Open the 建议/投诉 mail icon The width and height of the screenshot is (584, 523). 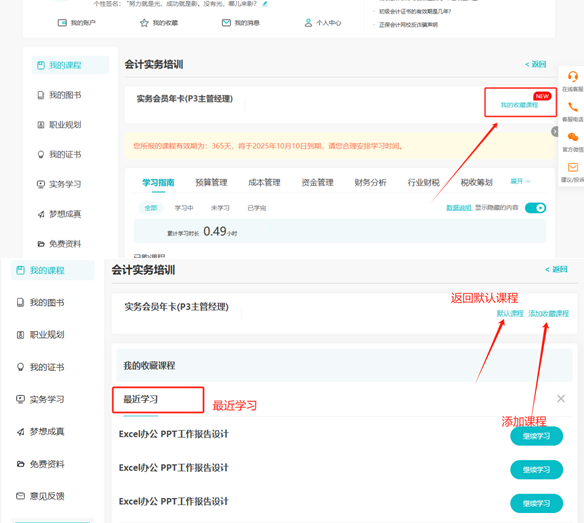tap(572, 167)
